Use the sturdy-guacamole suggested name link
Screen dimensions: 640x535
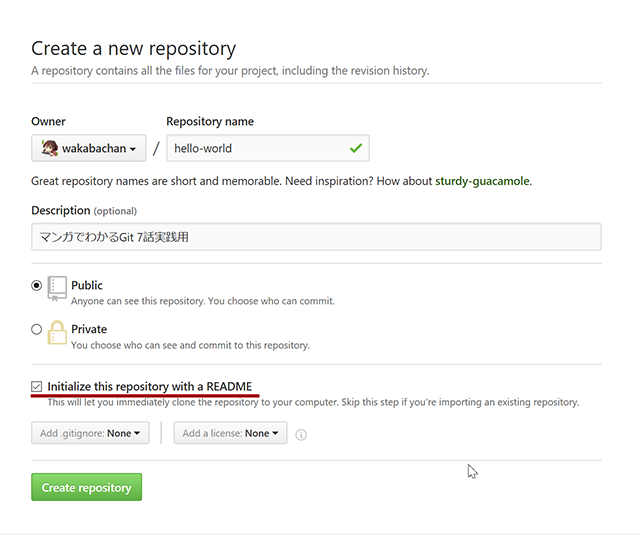482,181
